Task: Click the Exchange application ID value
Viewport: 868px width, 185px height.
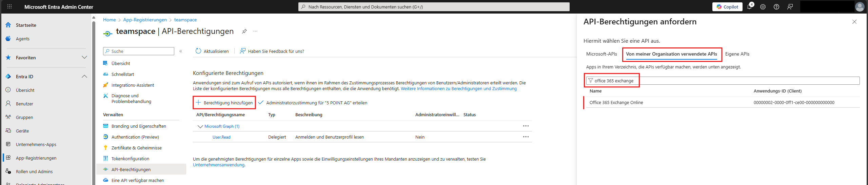Action: pos(794,102)
